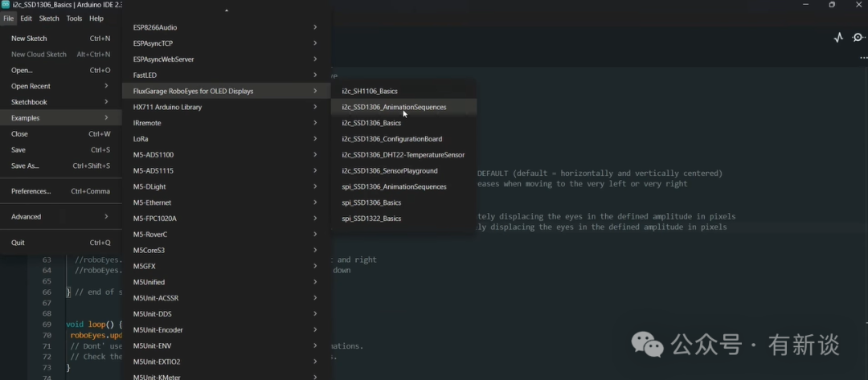Expand M5-FPC1020A examples
The height and width of the screenshot is (380, 868).
click(x=227, y=219)
